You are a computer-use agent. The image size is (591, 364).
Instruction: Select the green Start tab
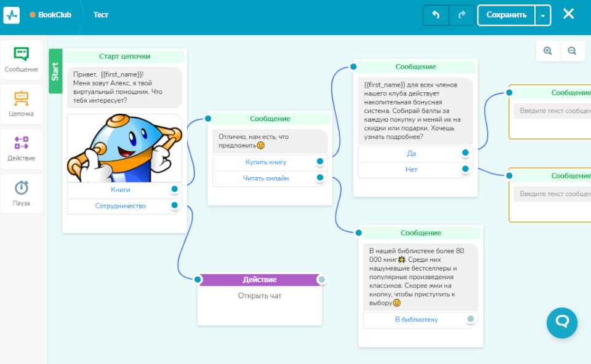55,71
